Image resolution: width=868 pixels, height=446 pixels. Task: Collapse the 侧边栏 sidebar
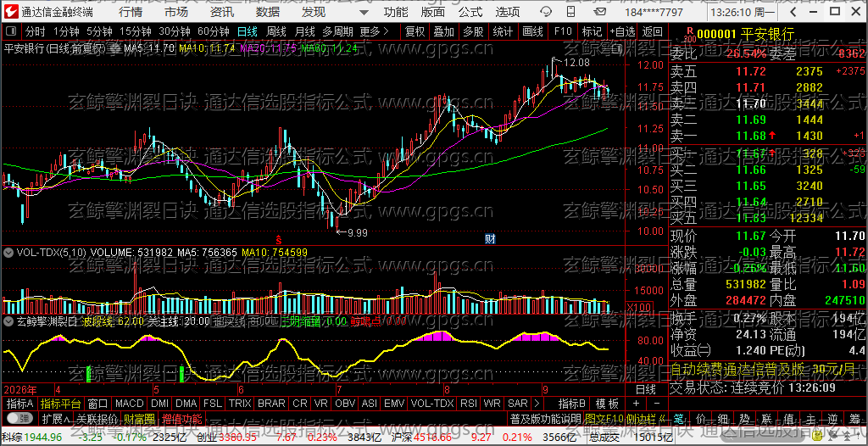[x=644, y=418]
